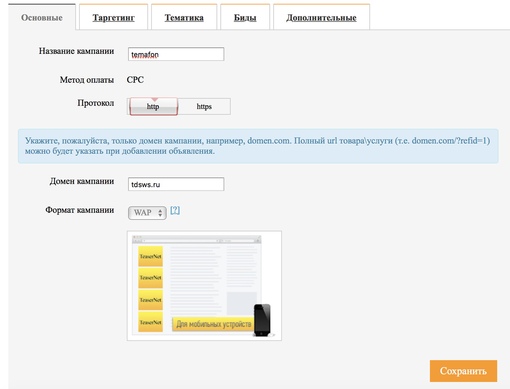
Task: Click the Домен кампании input field
Action: 176,184
